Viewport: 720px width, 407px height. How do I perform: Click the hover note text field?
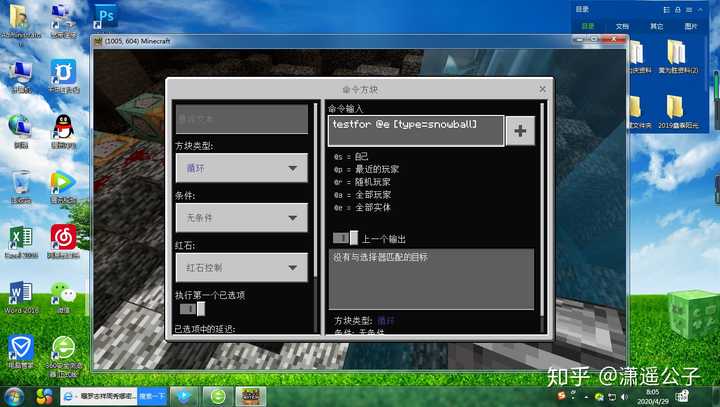pyautogui.click(x=242, y=119)
